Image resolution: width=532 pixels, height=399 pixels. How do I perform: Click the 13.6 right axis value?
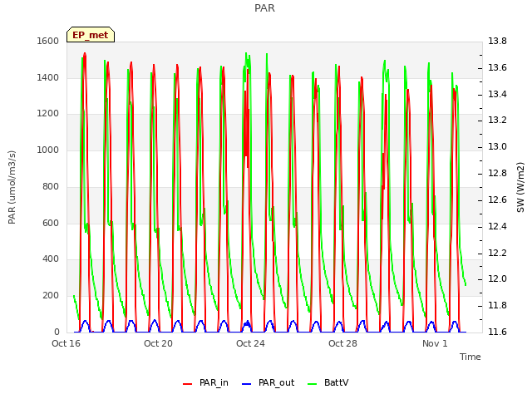[x=497, y=67]
